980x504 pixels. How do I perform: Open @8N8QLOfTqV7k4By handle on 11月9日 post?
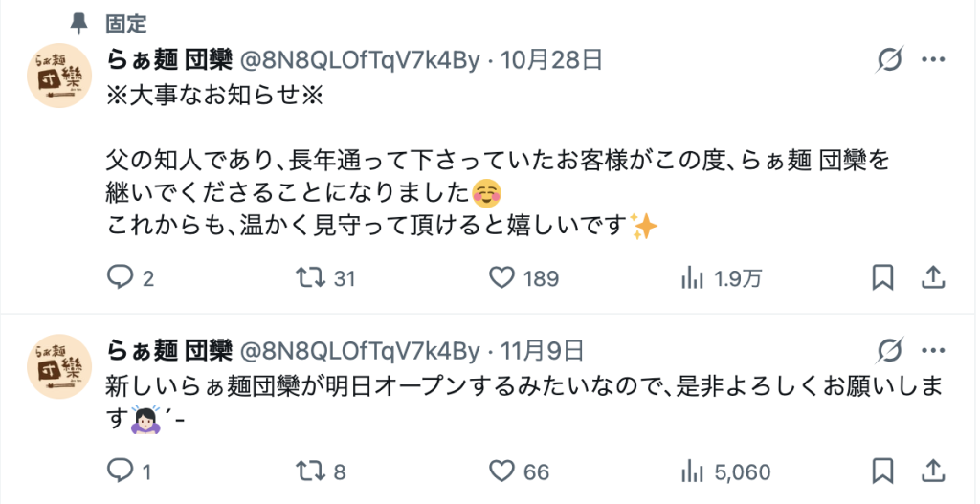point(361,352)
